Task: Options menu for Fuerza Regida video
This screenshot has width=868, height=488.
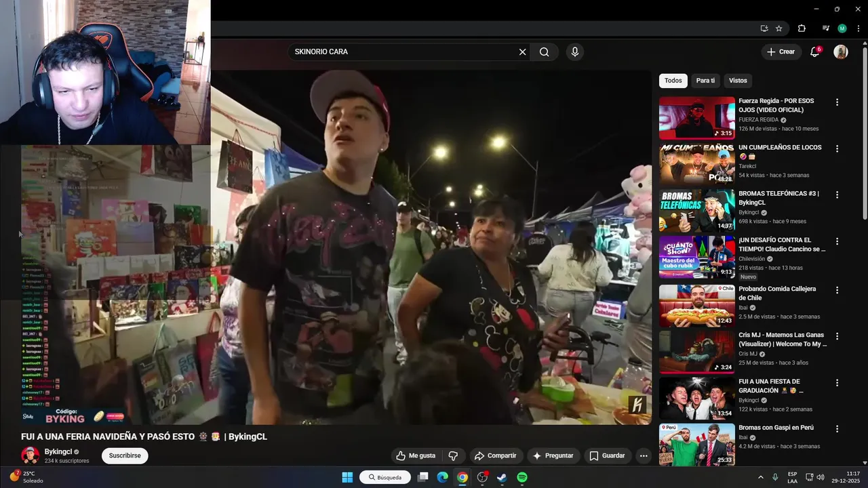Action: 837,102
